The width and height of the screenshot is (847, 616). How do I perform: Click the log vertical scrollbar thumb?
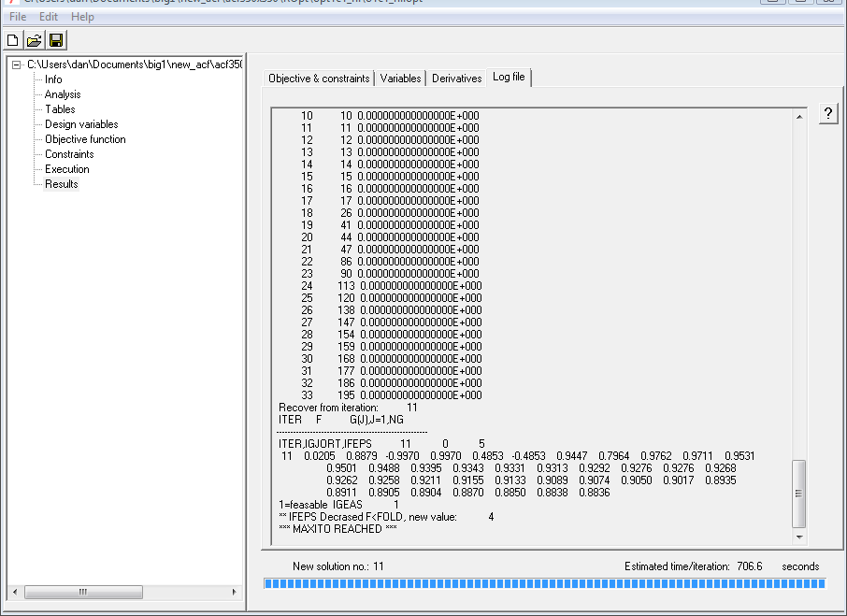click(x=799, y=494)
